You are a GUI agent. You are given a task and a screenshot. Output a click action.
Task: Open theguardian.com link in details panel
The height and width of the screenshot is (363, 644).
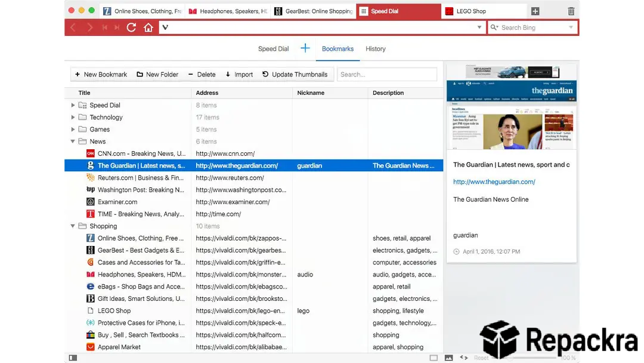click(x=494, y=181)
